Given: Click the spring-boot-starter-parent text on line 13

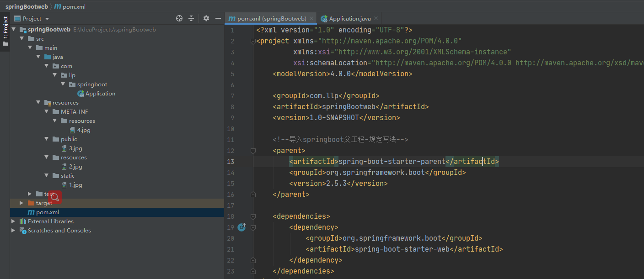Looking at the screenshot, I should (x=392, y=162).
